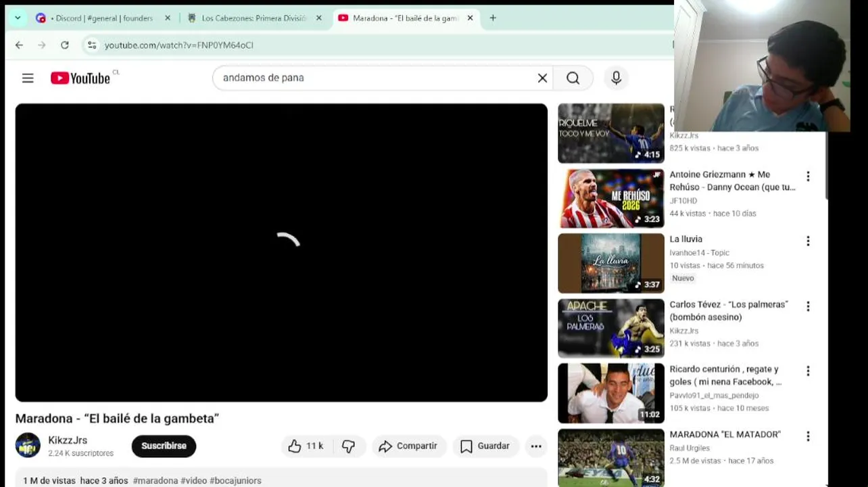This screenshot has height=487, width=868.
Task: Close the Maradona YouTube tab
Action: [x=471, y=18]
